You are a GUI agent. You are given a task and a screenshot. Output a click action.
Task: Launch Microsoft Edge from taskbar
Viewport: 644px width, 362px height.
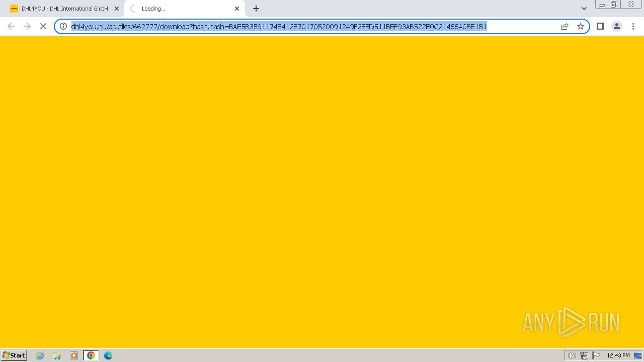point(108,355)
